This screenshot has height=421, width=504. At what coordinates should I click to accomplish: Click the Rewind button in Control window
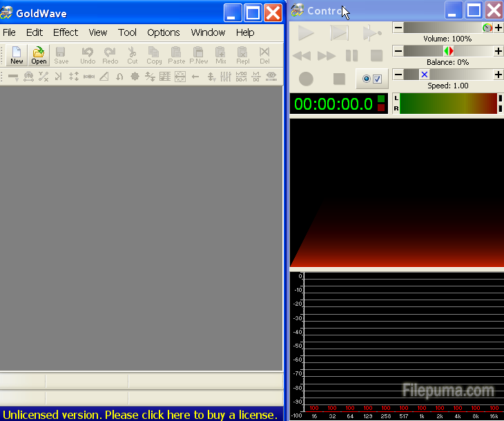click(x=302, y=56)
